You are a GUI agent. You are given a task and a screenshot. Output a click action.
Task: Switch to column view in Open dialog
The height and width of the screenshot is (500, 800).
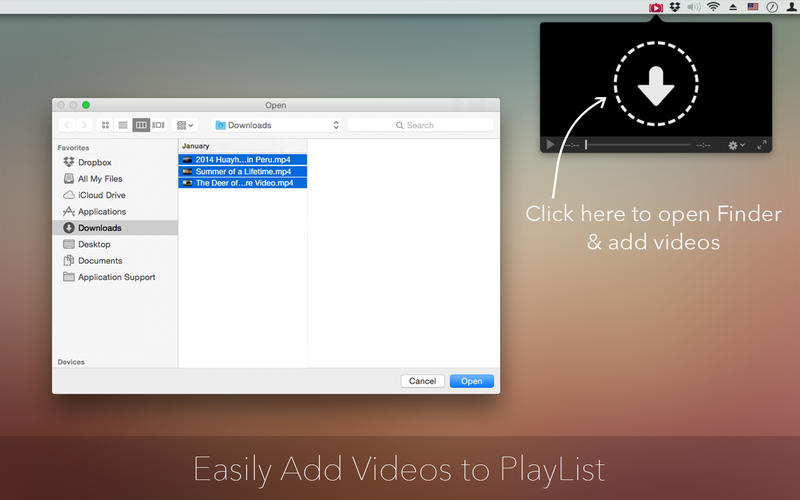point(141,125)
